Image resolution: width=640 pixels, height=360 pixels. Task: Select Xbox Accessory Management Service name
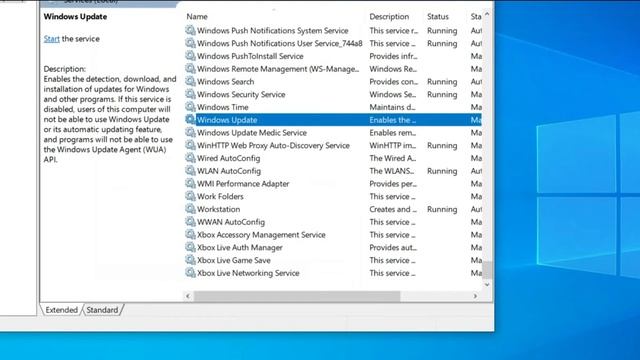261,235
